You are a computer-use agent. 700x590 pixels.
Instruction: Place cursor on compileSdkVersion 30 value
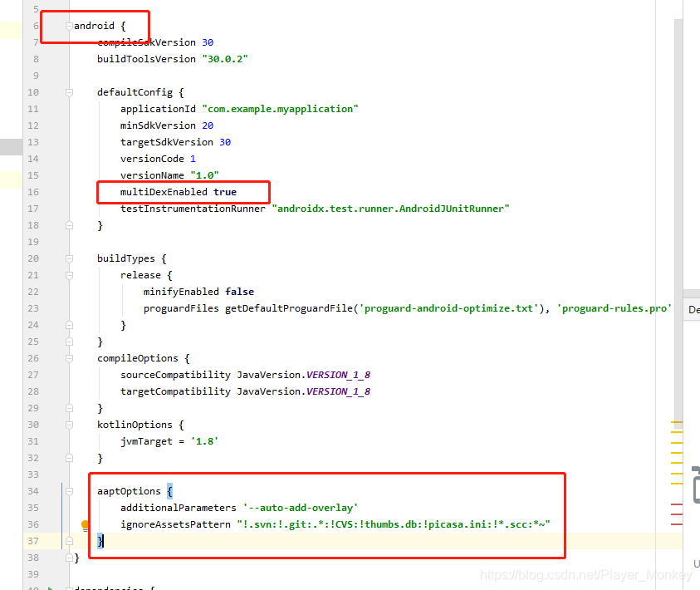click(x=208, y=42)
